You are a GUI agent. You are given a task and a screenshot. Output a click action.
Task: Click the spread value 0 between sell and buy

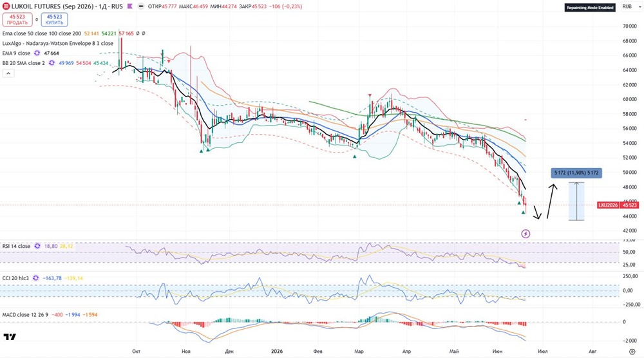coord(37,20)
